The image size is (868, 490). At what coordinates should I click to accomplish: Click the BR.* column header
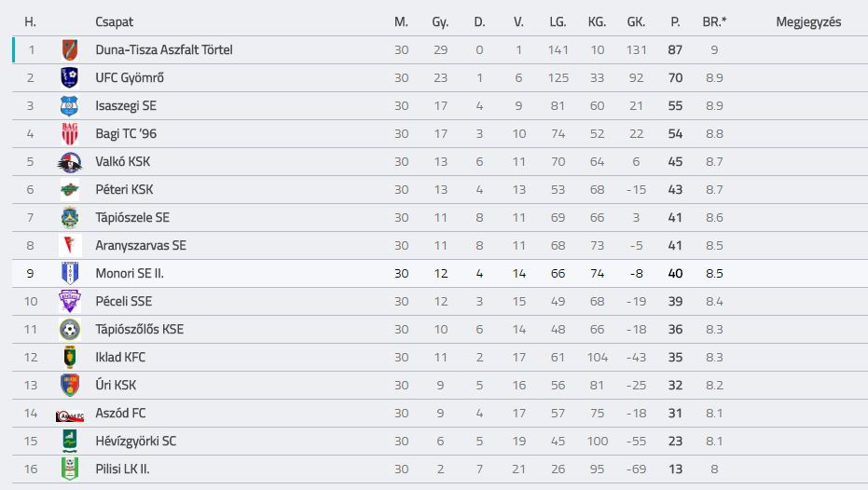coord(714,22)
